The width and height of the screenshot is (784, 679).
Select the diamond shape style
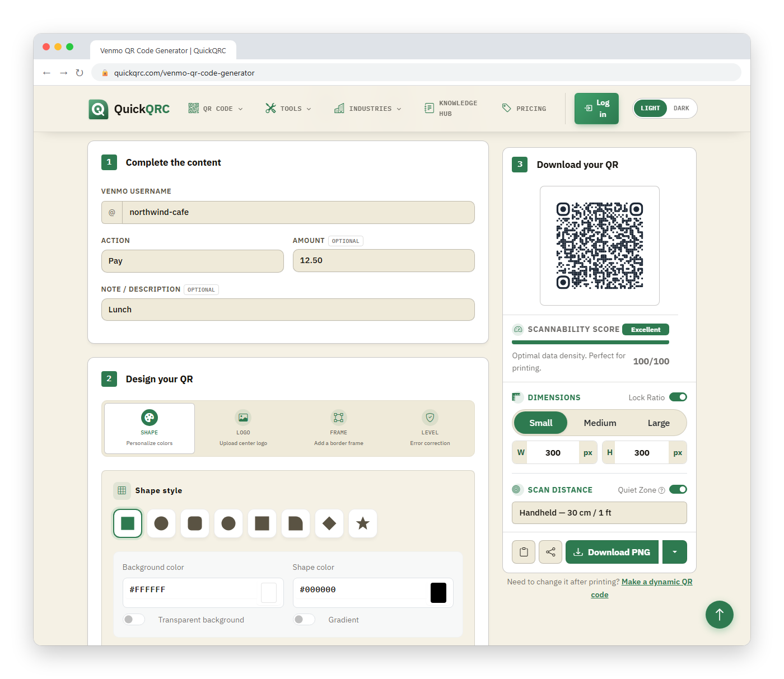coord(329,523)
